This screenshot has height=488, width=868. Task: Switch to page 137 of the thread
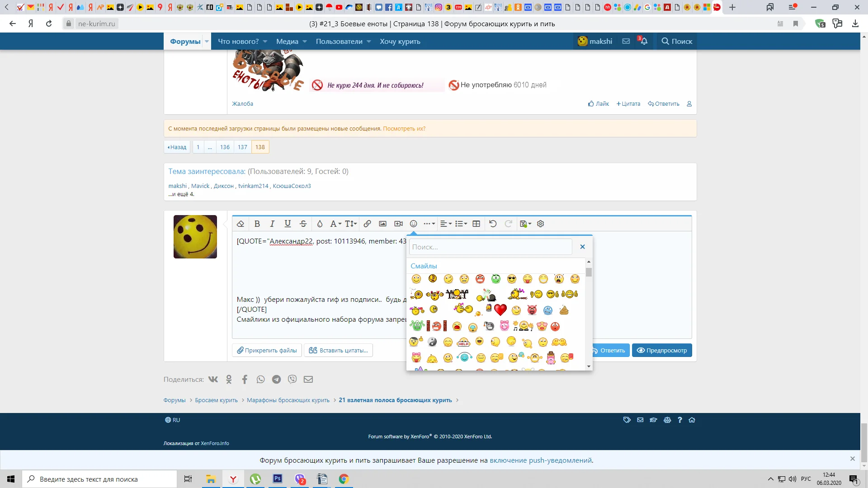coord(242,147)
